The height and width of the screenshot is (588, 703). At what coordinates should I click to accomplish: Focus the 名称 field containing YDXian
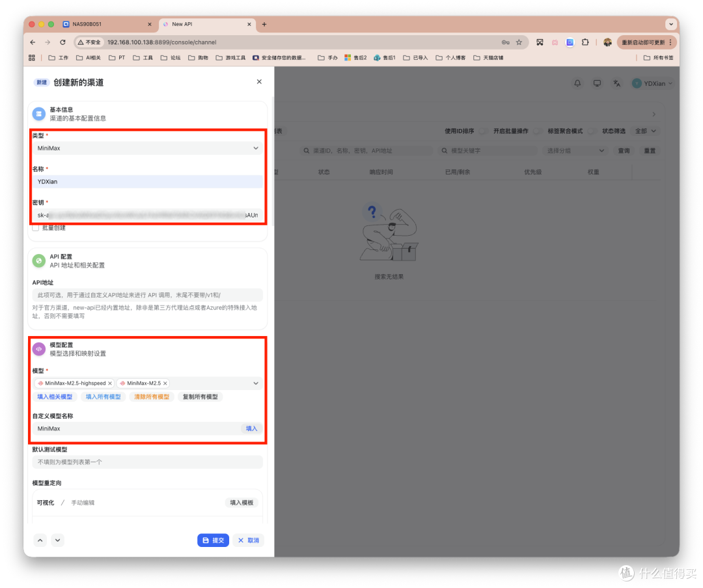148,182
